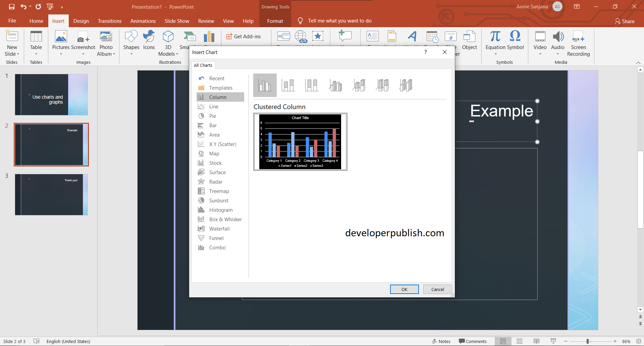Expand the Video dropdown
This screenshot has width=644, height=346.
click(x=540, y=54)
